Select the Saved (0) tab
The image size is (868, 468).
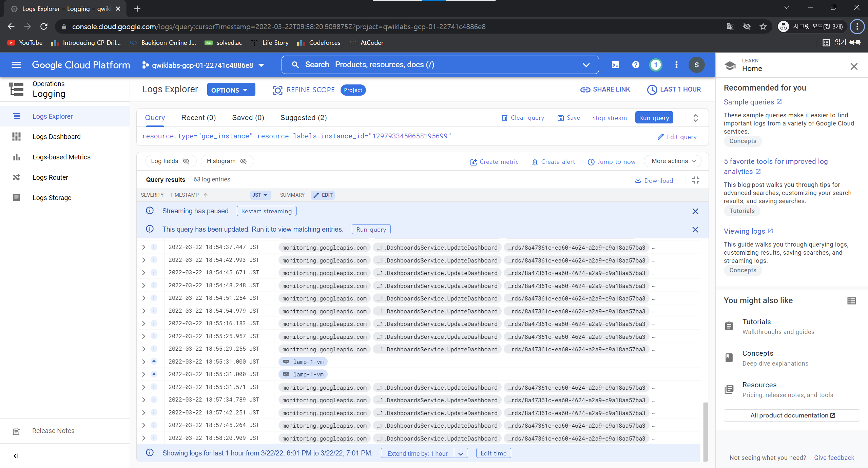click(248, 118)
